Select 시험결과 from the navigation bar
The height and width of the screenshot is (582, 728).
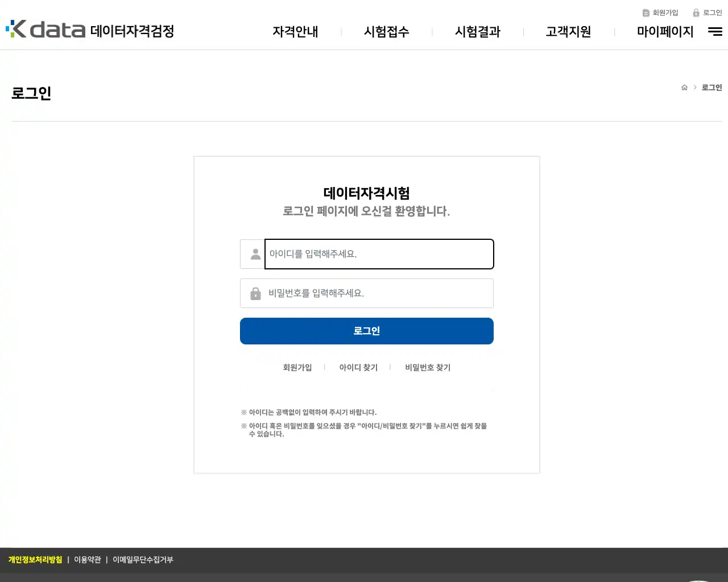pyautogui.click(x=477, y=32)
